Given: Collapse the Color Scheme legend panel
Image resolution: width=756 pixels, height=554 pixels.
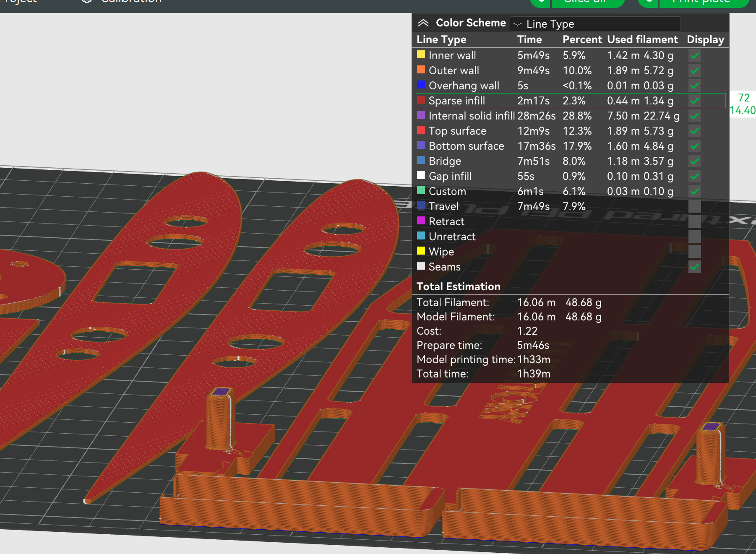Looking at the screenshot, I should (x=423, y=23).
